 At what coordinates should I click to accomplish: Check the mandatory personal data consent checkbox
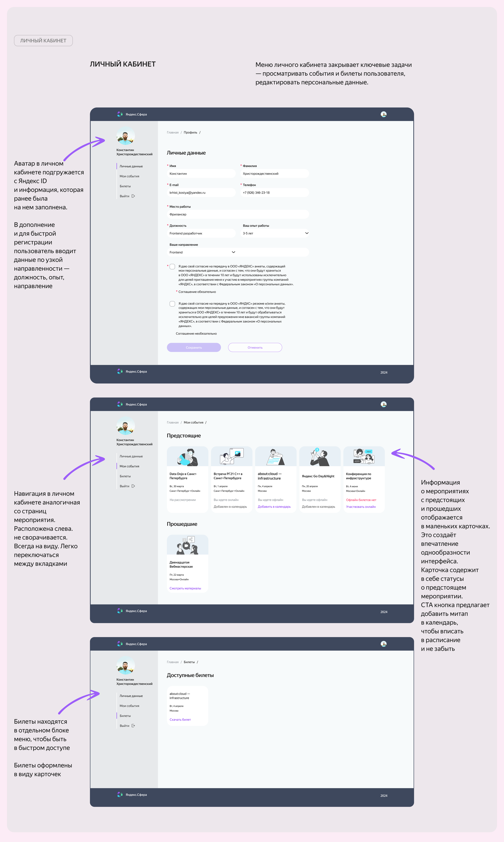pos(172,267)
